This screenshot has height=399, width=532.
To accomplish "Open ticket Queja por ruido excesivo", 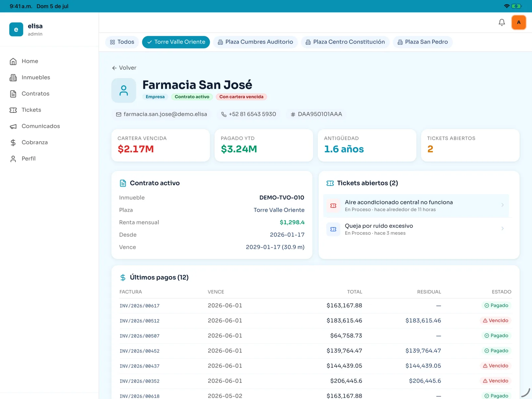I will 416,229.
